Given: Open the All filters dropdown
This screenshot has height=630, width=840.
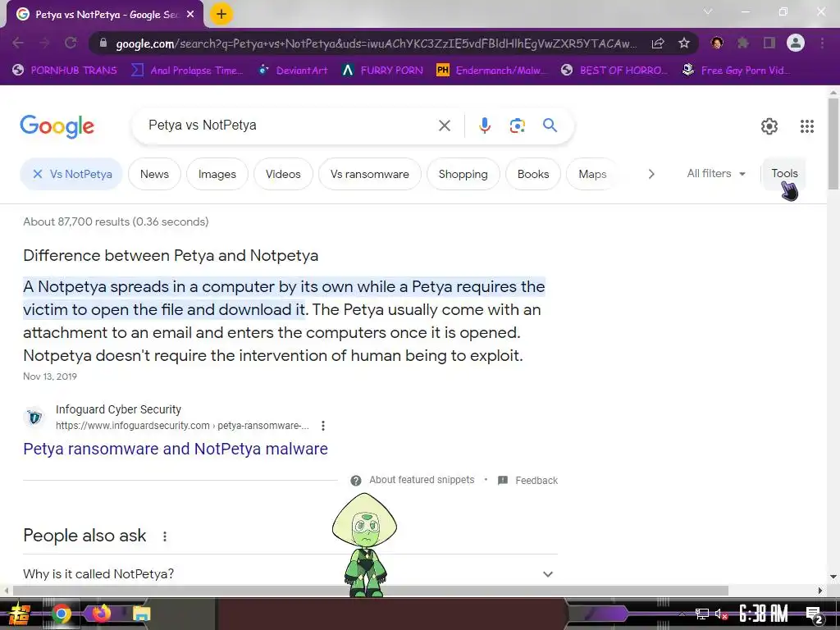Looking at the screenshot, I should click(x=716, y=174).
